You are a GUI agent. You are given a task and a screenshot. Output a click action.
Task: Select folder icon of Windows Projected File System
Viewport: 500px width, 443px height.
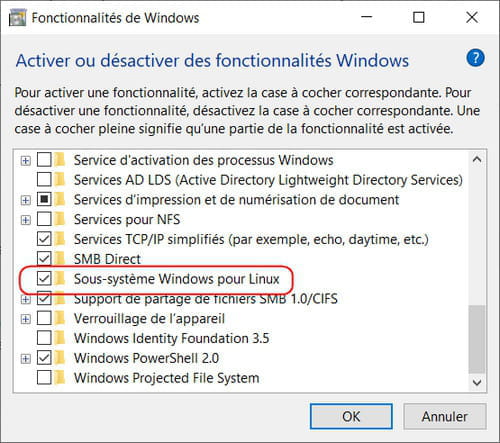click(60, 378)
